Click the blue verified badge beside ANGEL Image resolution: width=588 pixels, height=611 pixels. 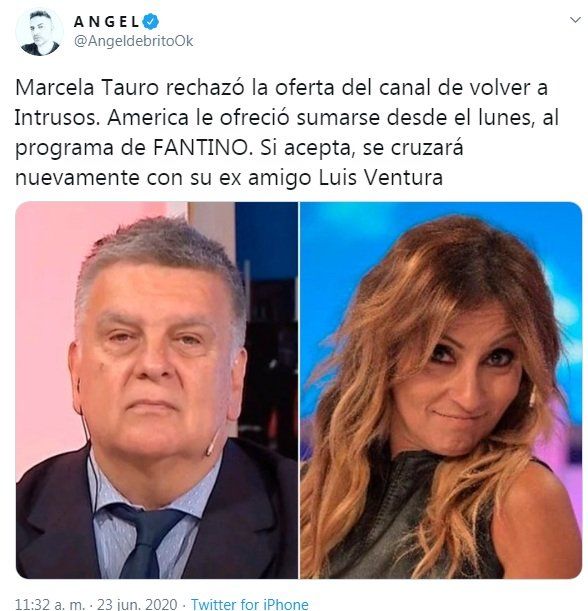pos(150,21)
